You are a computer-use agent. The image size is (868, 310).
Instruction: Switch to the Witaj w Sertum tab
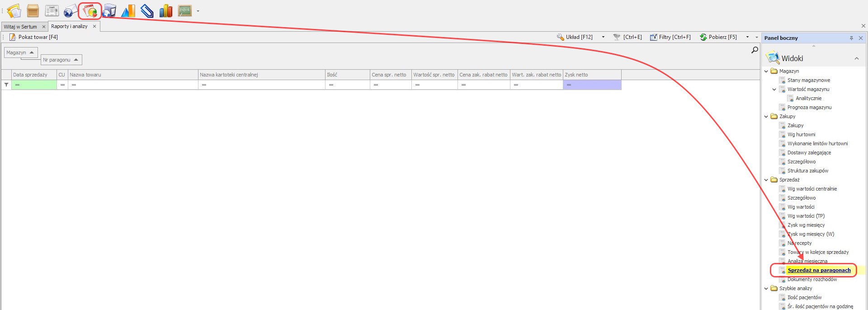click(x=21, y=27)
